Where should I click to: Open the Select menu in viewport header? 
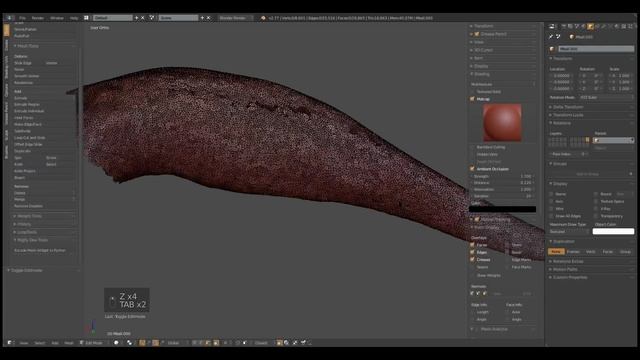pos(40,343)
